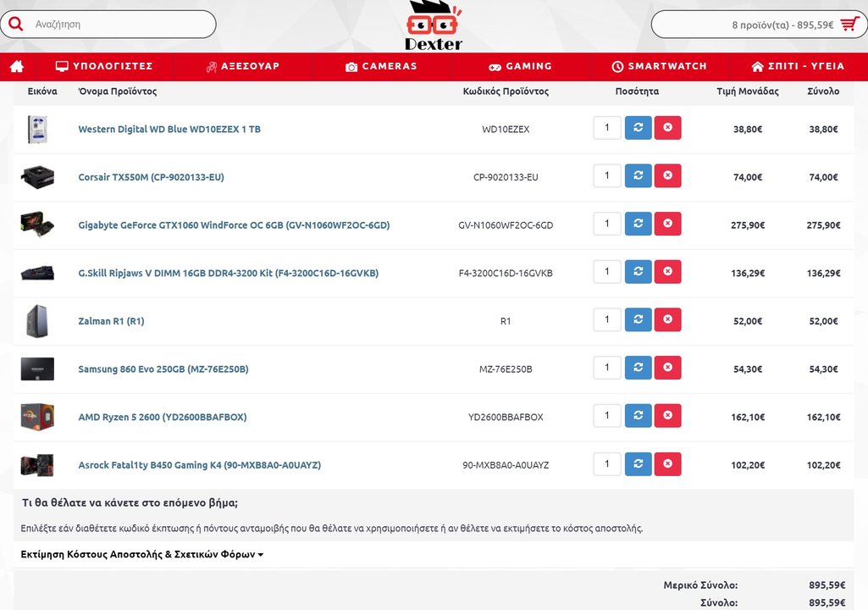Delete Samsung 860 Evo from cart
Image resolution: width=868 pixels, height=610 pixels.
tap(667, 368)
